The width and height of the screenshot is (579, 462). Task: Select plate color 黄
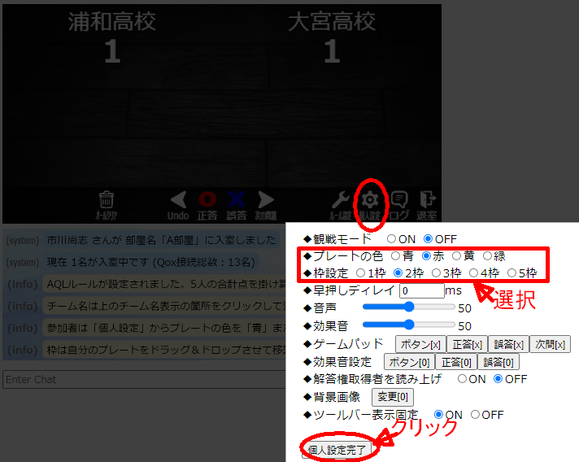[456, 256]
